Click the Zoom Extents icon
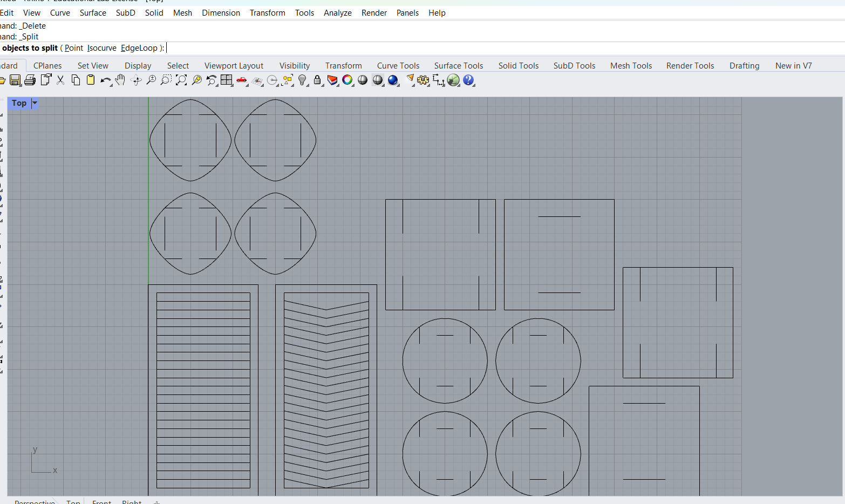 (181, 80)
